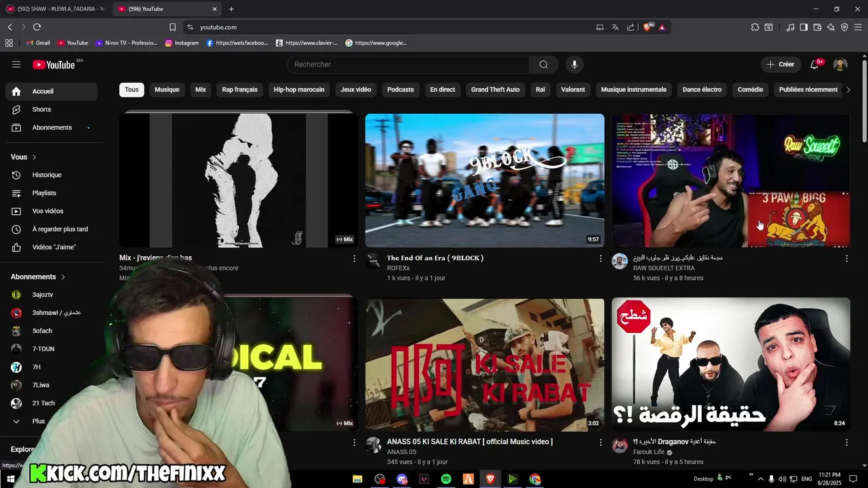Go to Accueil in the sidebar
868x488 pixels.
[52, 91]
